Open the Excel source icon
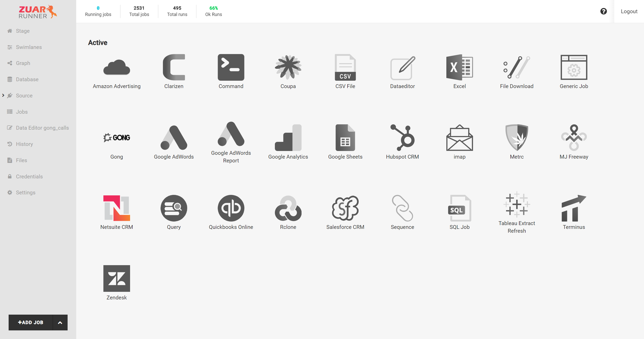Image resolution: width=644 pixels, height=339 pixels. pos(459,68)
